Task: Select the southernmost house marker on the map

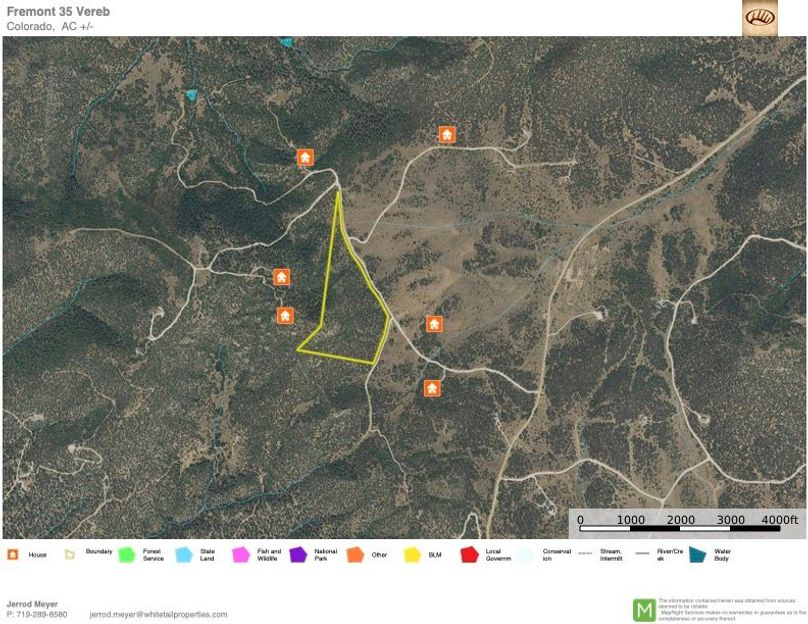Action: (432, 389)
